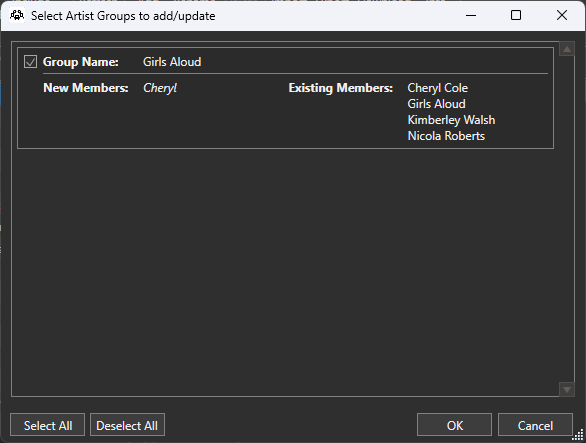Minimize the dialog window
The width and height of the screenshot is (586, 443).
pos(471,16)
